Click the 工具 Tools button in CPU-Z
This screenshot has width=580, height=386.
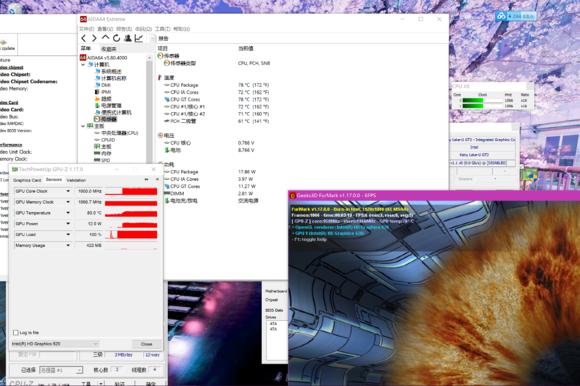click(x=86, y=384)
